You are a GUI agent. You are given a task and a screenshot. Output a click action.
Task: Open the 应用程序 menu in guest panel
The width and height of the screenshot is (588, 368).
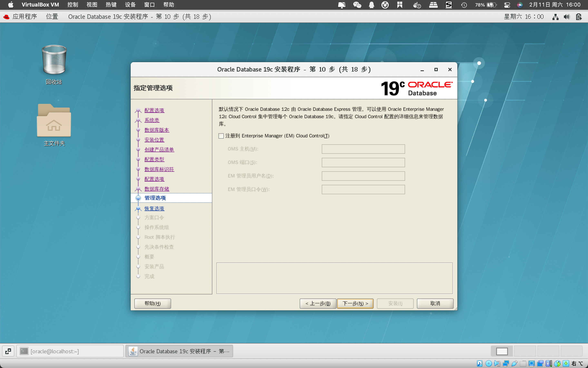[25, 17]
